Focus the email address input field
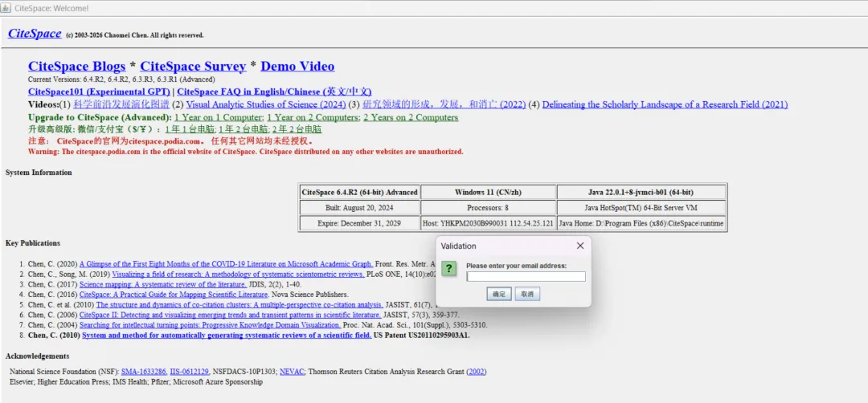868x403 pixels. click(x=526, y=276)
